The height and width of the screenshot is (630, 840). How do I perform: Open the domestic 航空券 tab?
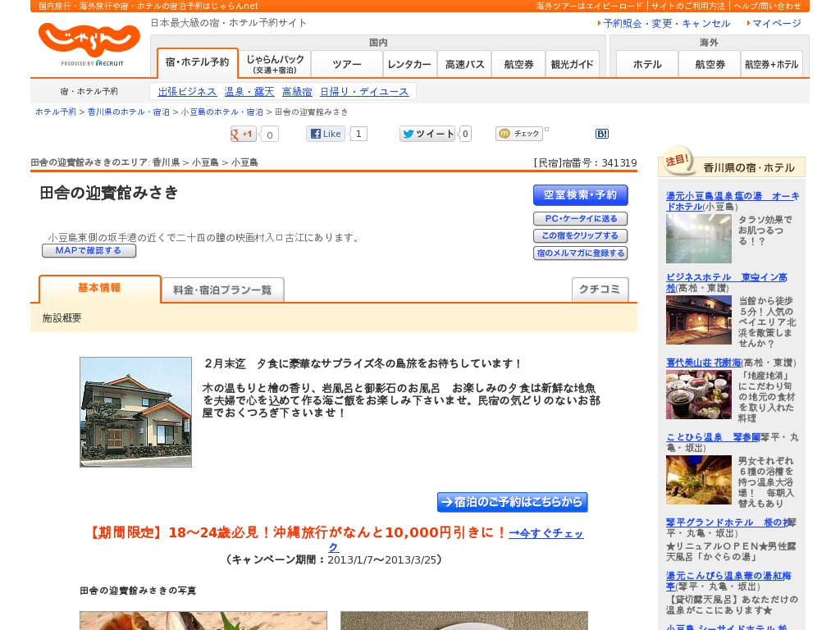pos(518,64)
